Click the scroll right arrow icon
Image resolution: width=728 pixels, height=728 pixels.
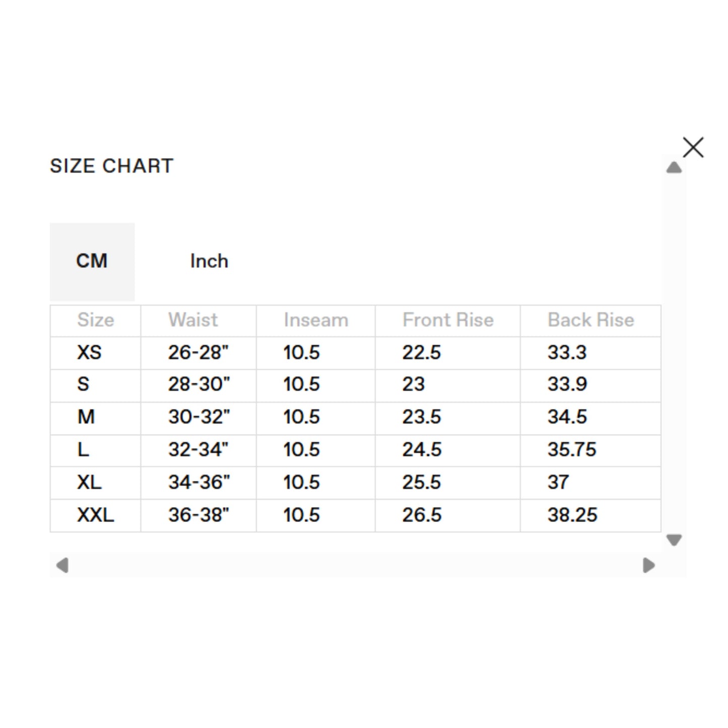[x=649, y=565]
